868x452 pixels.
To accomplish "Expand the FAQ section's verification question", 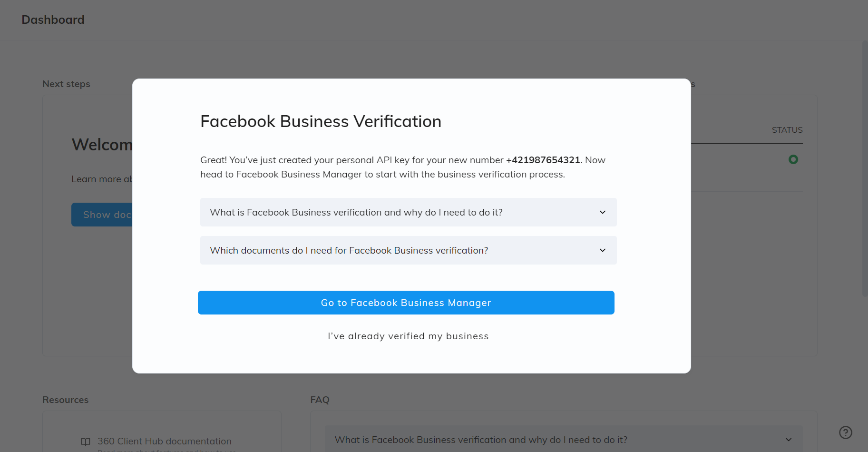I will (480, 440).
